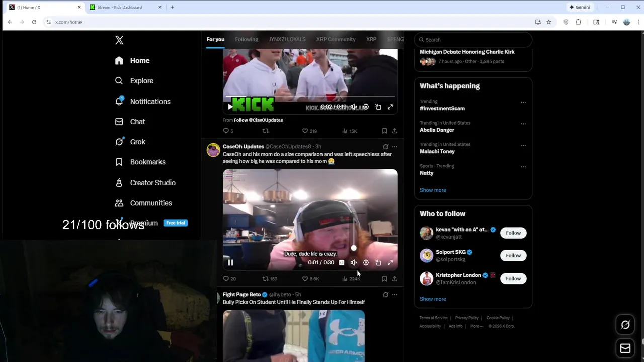This screenshot has height=362, width=644.
Task: Click Grok icon on Fight Page Beto post
Action: (386, 295)
